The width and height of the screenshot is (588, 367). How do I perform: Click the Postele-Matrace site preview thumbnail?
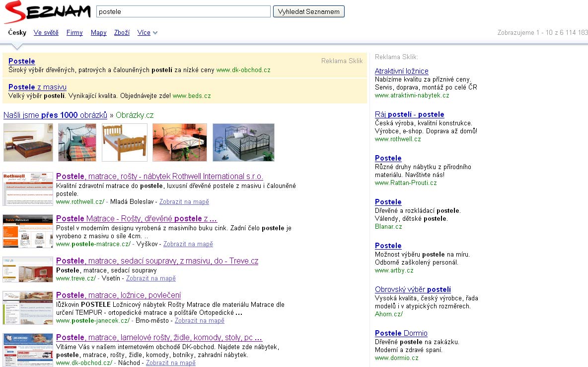point(28,231)
